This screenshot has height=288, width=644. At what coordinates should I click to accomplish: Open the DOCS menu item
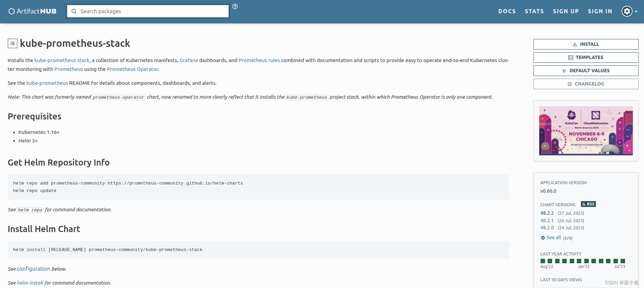[x=507, y=11]
